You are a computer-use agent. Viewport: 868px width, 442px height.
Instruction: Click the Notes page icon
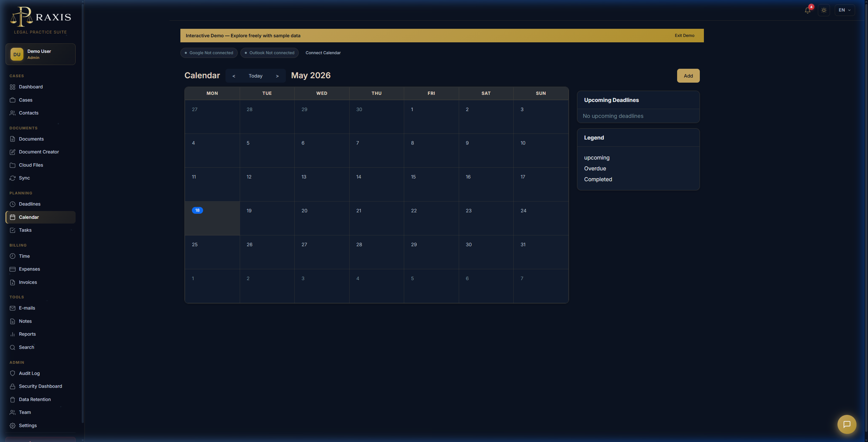coord(13,321)
